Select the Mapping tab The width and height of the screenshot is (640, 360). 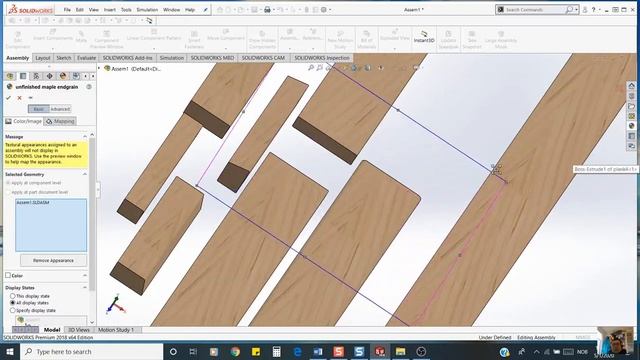(x=60, y=121)
